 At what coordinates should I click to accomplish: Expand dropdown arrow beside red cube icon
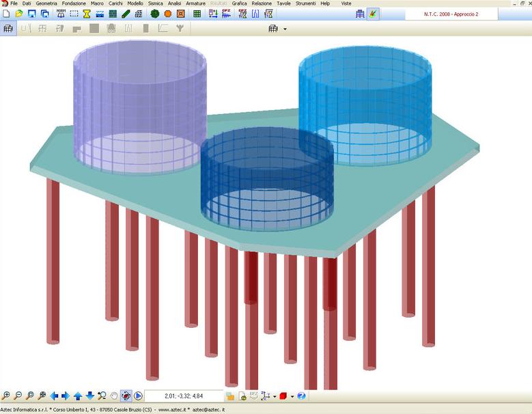point(292,396)
